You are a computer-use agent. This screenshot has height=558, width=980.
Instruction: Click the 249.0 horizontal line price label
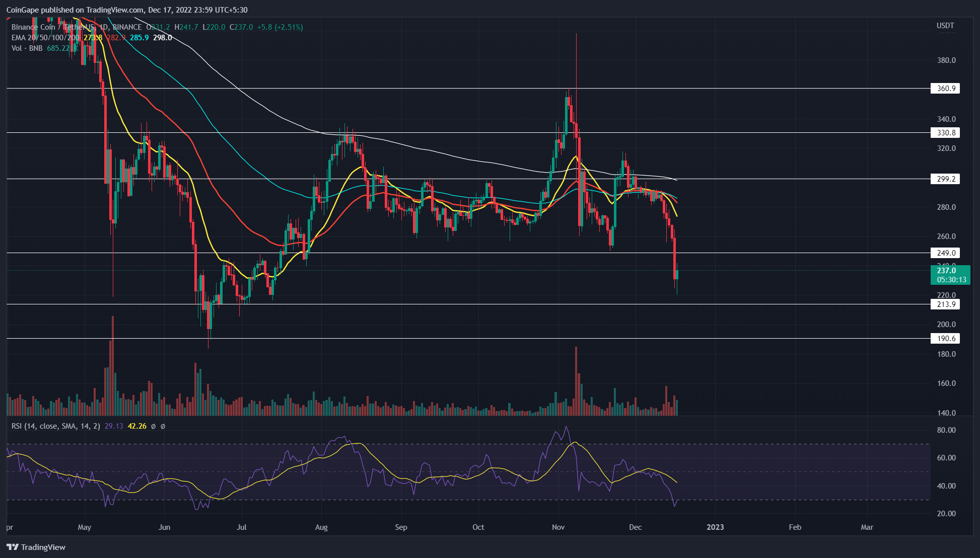point(945,253)
